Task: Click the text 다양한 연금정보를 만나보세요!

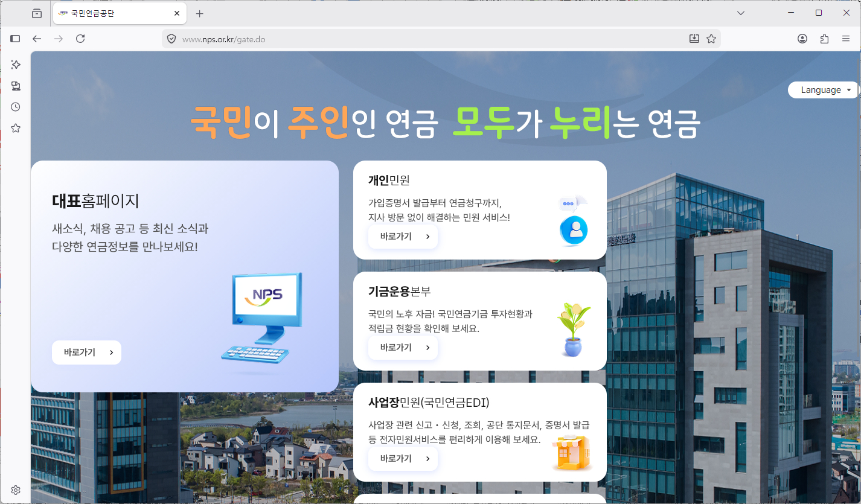Action: pyautogui.click(x=125, y=247)
